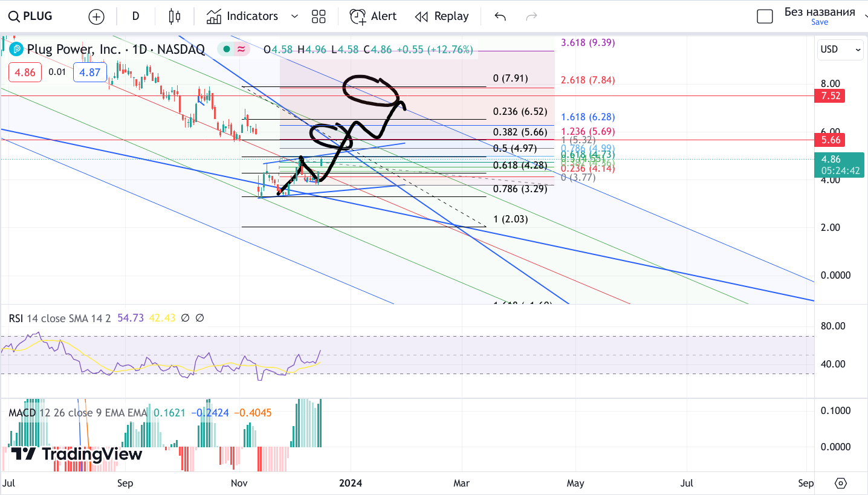Click the MACD value −0.2424
Image resolution: width=868 pixels, height=495 pixels.
[210, 413]
